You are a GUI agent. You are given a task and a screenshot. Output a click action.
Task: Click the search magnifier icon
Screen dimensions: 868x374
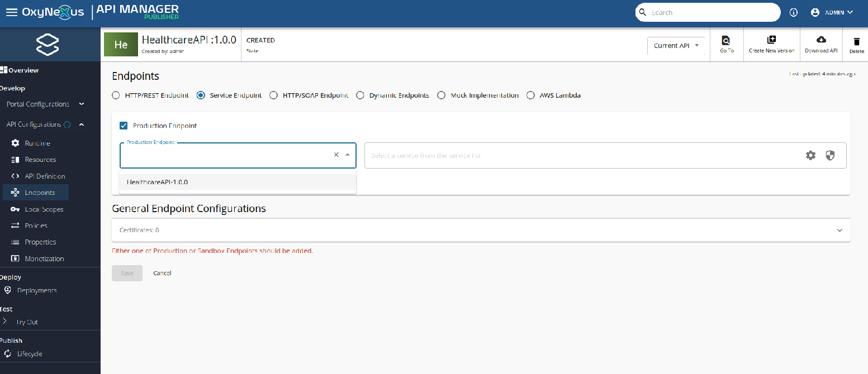pos(643,12)
